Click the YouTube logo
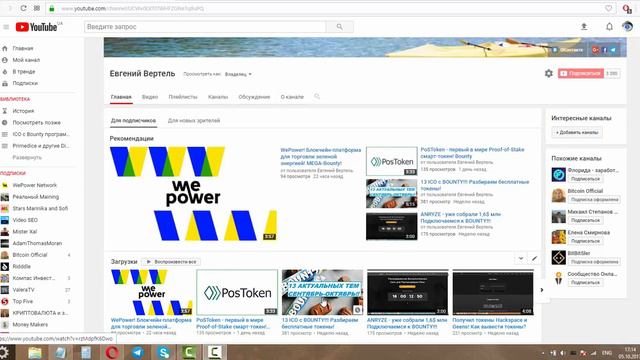Screen dimensions: 640x360 (x=37, y=27)
